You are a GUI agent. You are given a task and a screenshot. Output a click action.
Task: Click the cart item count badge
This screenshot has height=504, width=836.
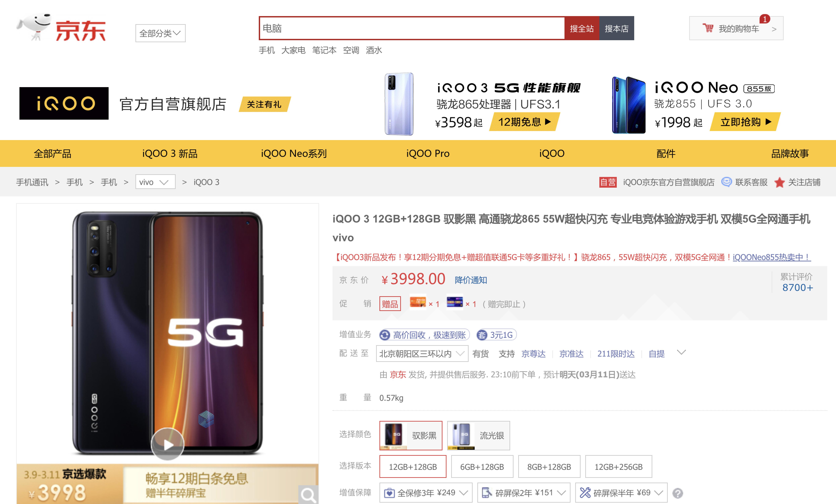[x=765, y=19]
